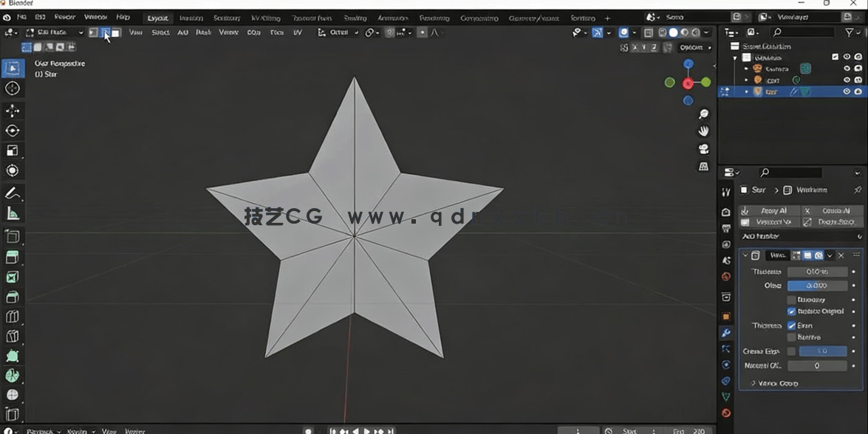The width and height of the screenshot is (868, 434).
Task: Select the Move tool in the left toolbar
Action: [x=13, y=110]
